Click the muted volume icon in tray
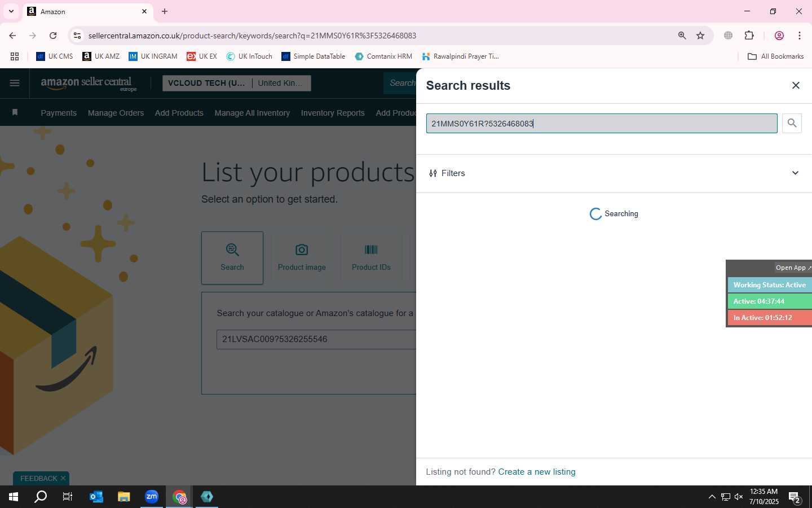Screen dimensions: 812x508 point(739,497)
